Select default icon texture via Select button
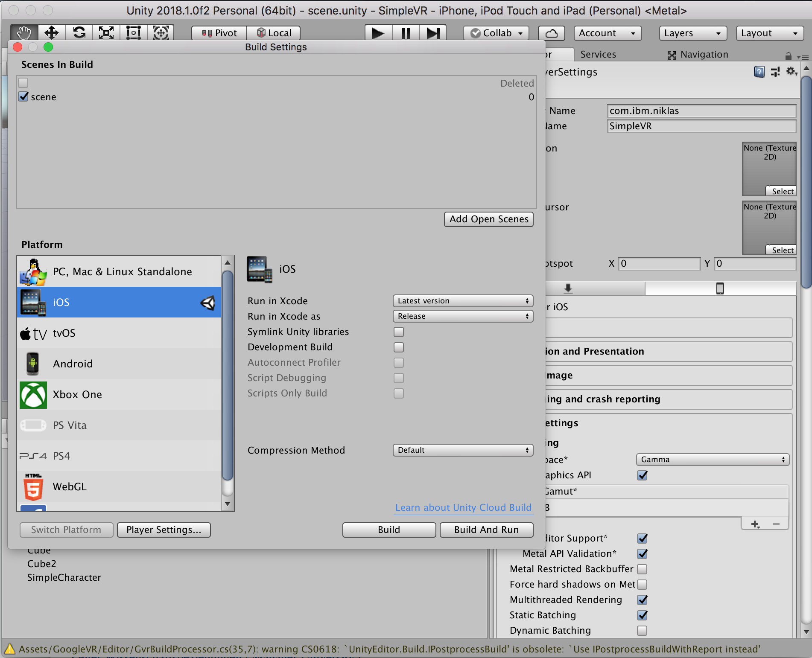812x658 pixels. click(781, 191)
